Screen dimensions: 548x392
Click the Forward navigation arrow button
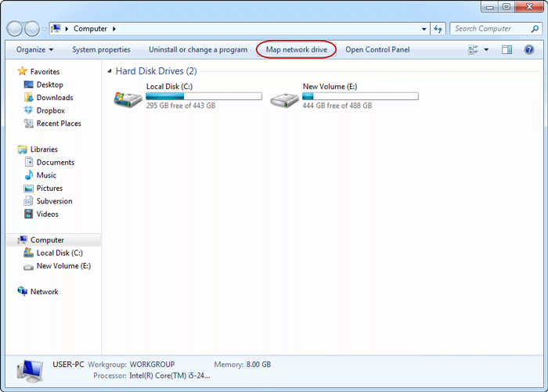click(x=32, y=29)
